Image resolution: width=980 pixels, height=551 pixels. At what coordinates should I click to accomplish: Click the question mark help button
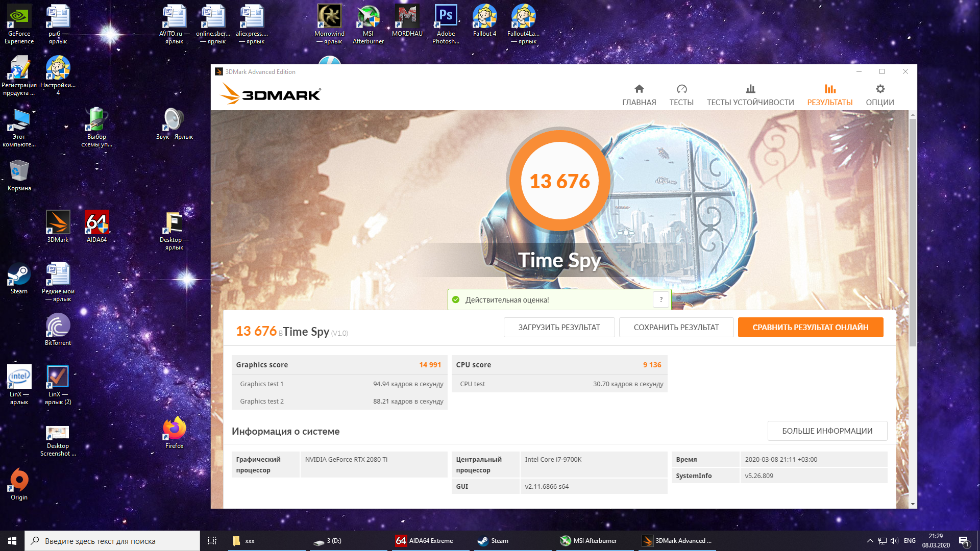coord(660,300)
